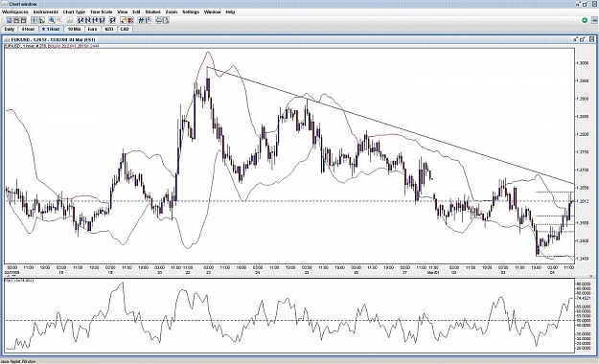Image resolution: width=599 pixels, height=364 pixels.
Task: Switch to the CAD tab
Action: 125,29
